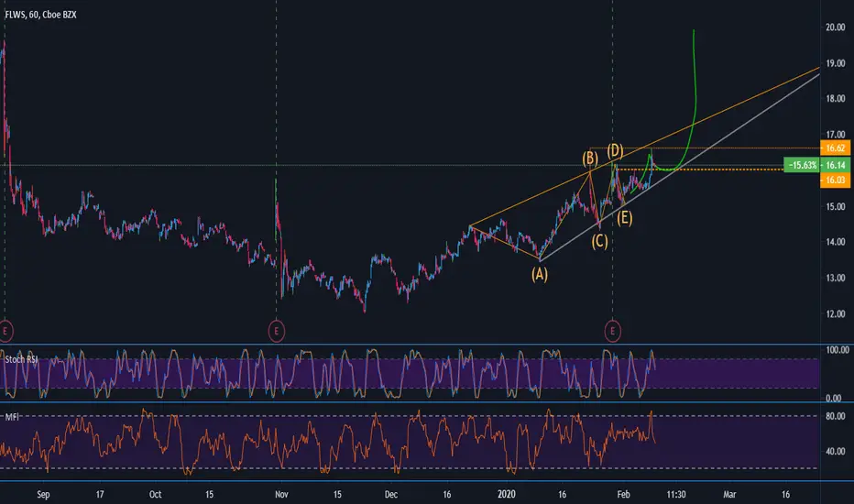Click the 15.00 price axis value
Image resolution: width=854 pixels, height=504 pixels.
[835, 206]
